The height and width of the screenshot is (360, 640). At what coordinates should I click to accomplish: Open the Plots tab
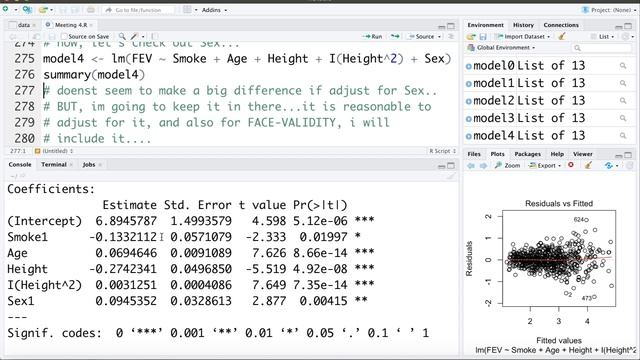[498, 154]
